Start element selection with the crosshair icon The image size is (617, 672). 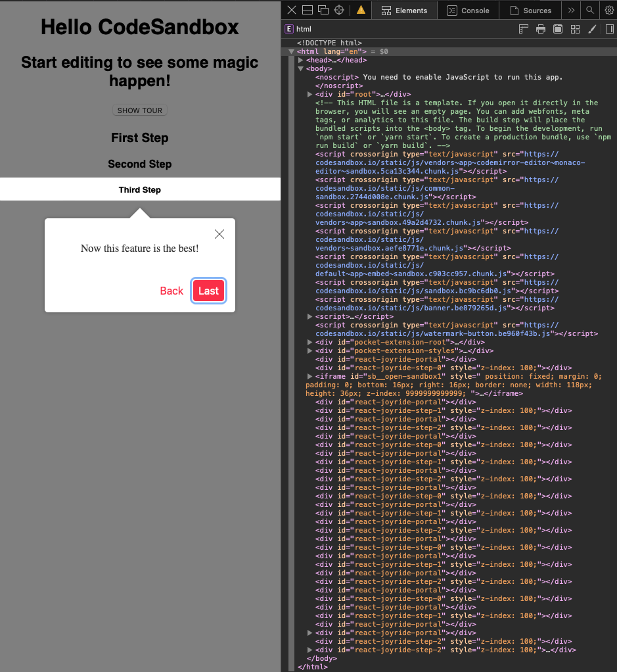coord(339,11)
